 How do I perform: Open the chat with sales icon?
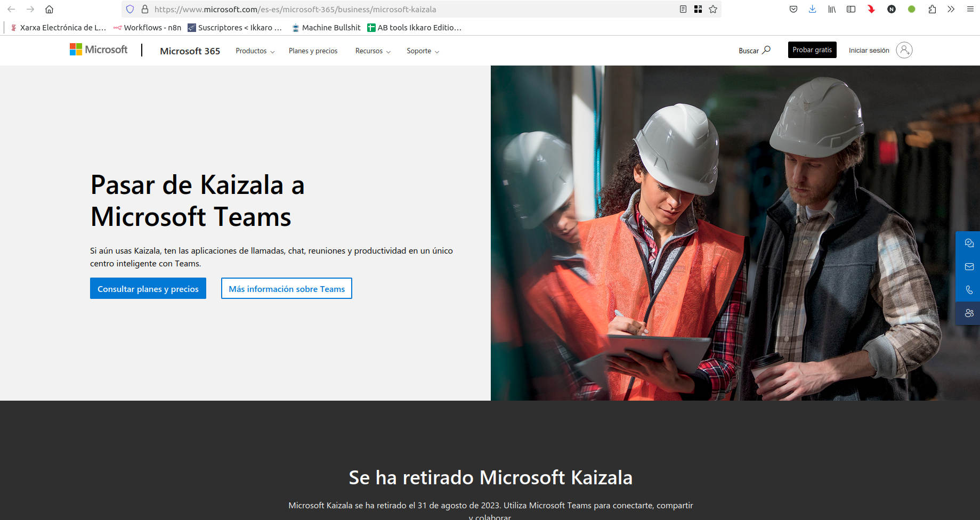coord(969,243)
